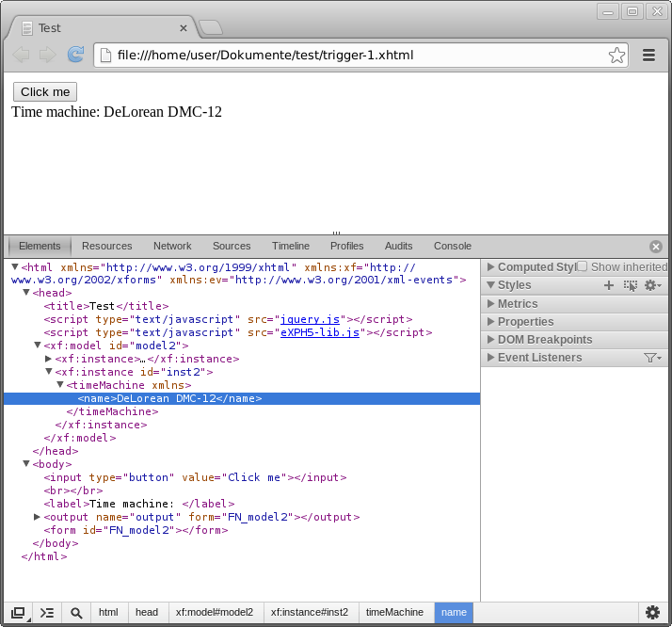Minimize the browser window
The height and width of the screenshot is (627, 672).
click(x=608, y=11)
